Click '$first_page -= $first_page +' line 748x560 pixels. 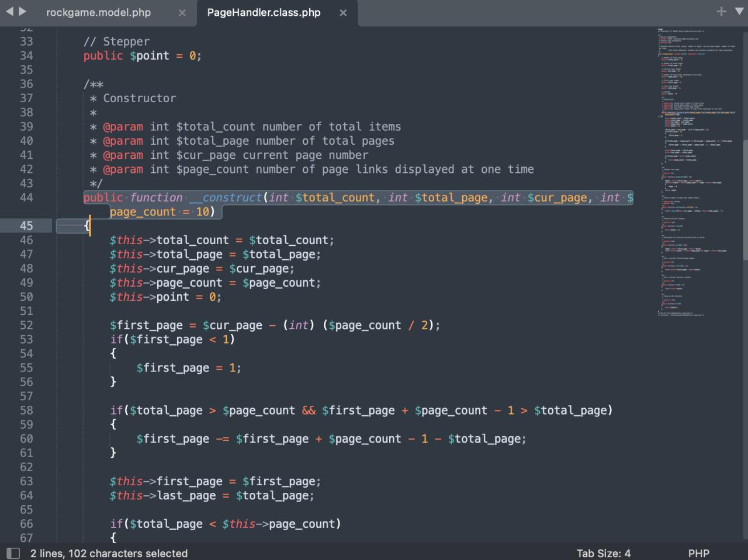331,439
